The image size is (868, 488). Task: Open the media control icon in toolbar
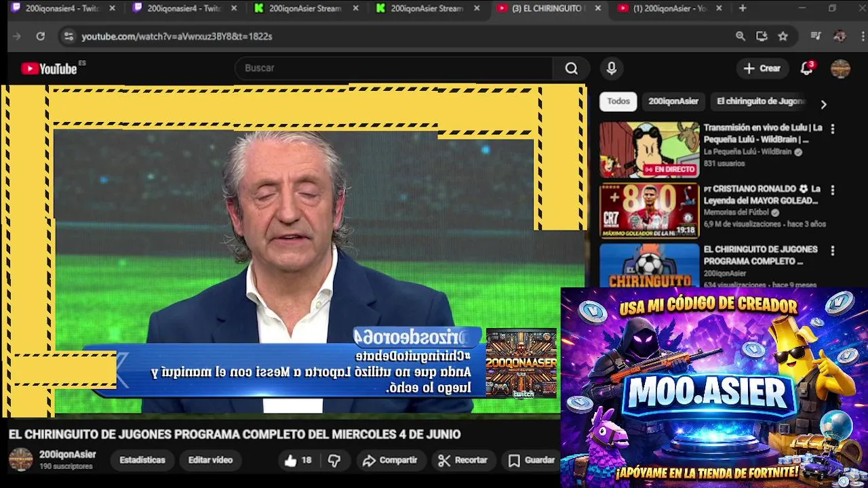(x=816, y=37)
